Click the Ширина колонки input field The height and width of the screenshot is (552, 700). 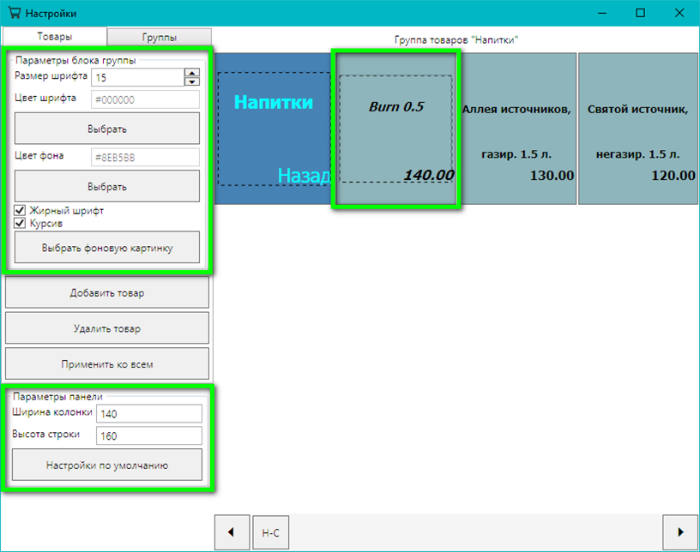(149, 413)
